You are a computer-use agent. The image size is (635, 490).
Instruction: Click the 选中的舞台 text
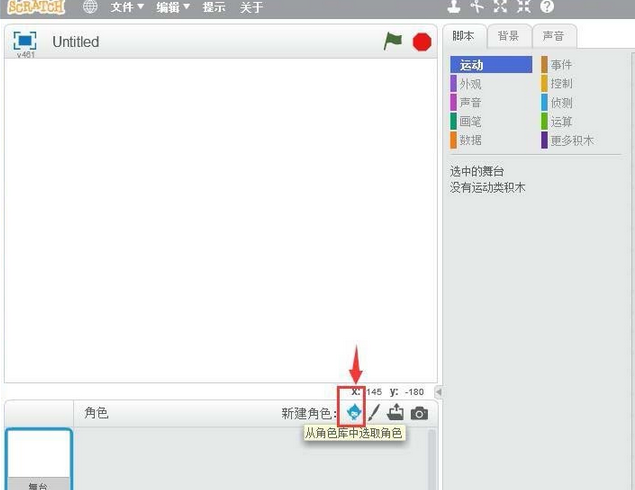tap(477, 171)
